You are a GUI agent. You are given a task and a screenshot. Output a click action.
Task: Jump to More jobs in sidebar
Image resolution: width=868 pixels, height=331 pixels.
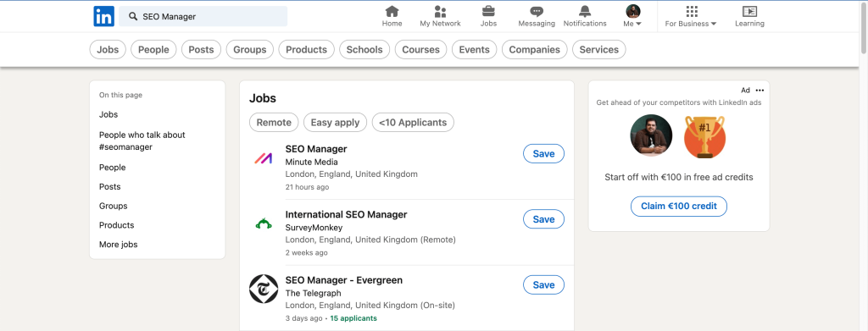119,245
